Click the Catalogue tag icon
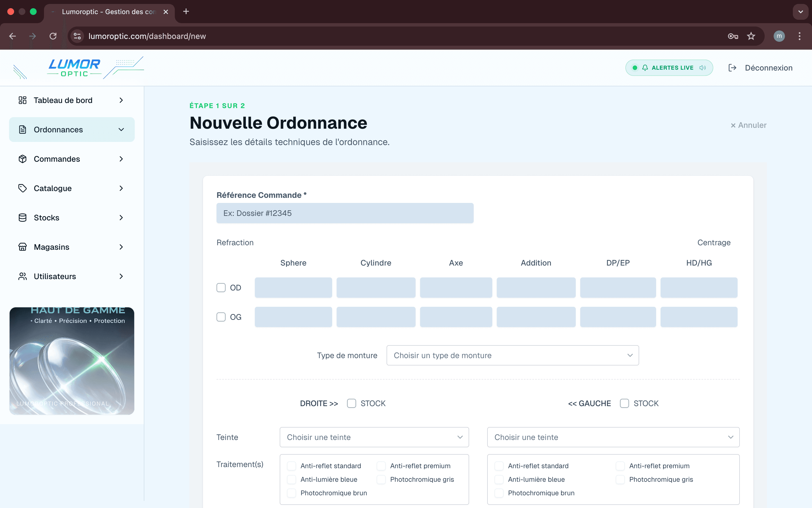 23,188
